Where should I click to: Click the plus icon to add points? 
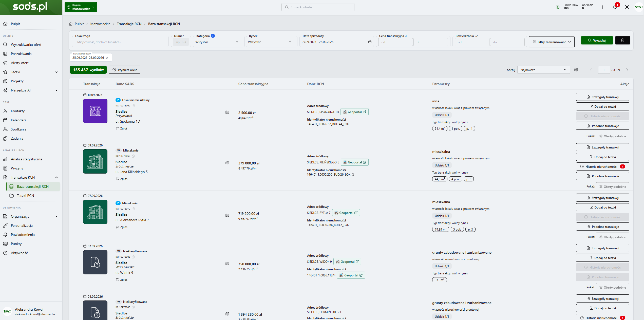(x=603, y=7)
